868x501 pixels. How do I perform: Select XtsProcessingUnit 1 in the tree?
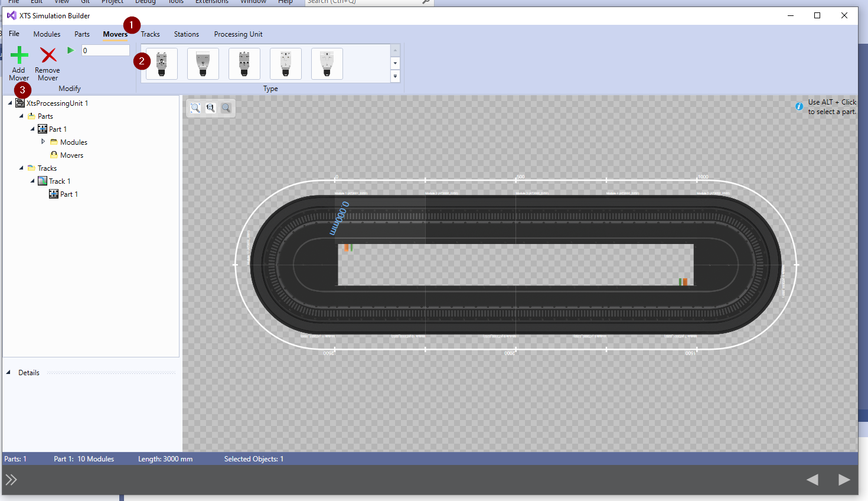click(57, 103)
